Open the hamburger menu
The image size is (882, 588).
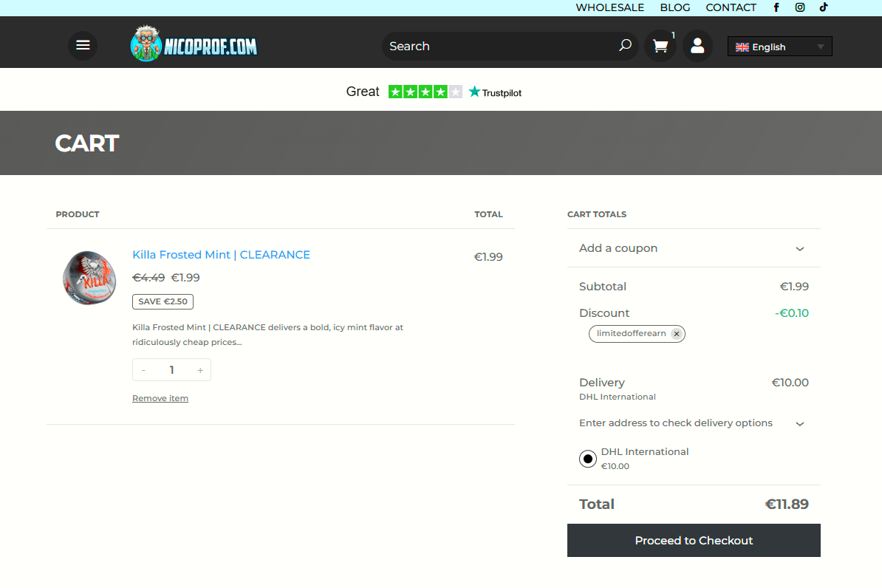(x=83, y=45)
